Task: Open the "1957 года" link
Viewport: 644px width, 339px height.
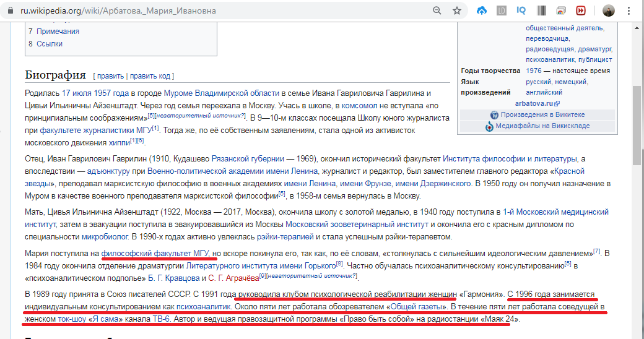Action: [111, 93]
